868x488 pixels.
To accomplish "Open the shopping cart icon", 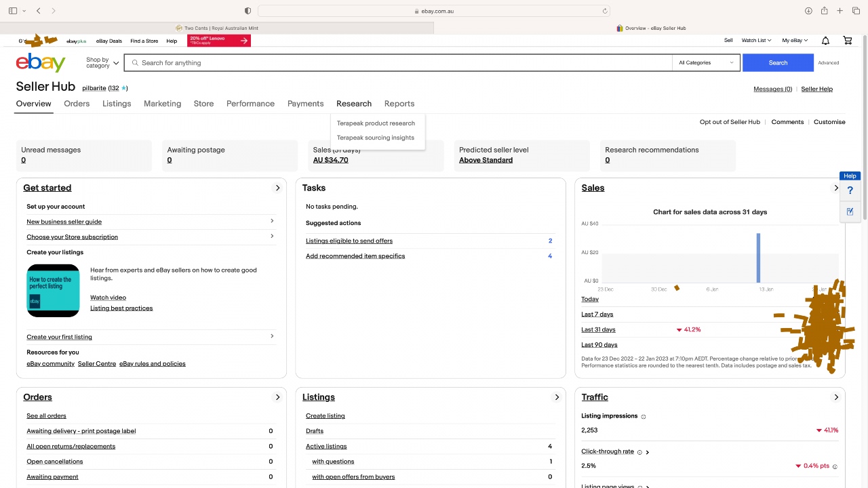I will (848, 41).
